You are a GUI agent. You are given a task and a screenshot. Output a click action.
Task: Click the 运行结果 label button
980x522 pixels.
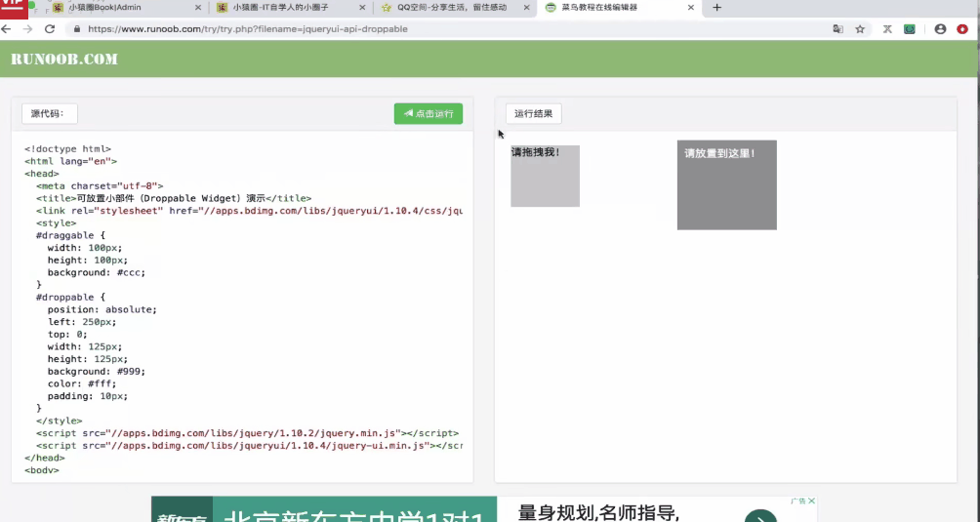pyautogui.click(x=533, y=113)
